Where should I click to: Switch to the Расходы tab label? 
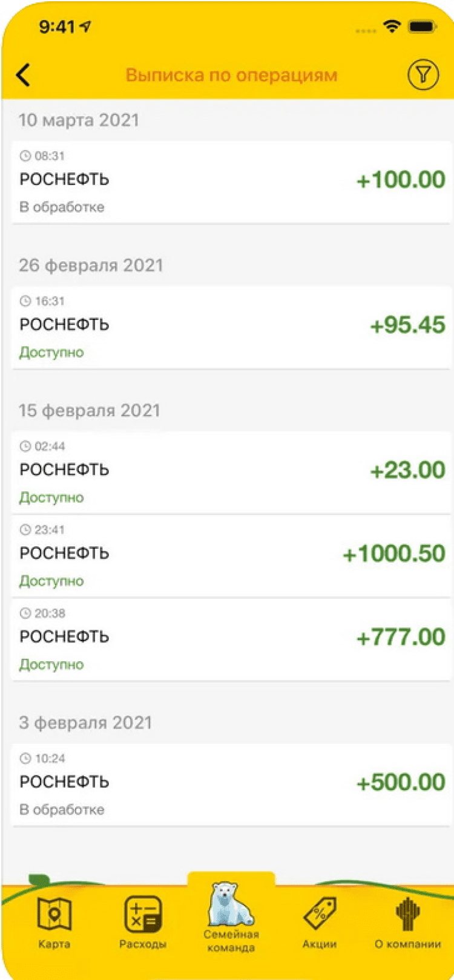click(x=142, y=944)
